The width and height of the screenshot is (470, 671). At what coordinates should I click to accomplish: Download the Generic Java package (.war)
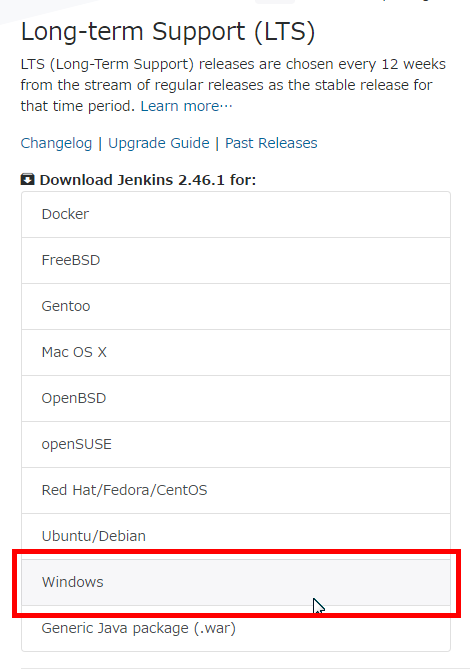[x=236, y=628]
